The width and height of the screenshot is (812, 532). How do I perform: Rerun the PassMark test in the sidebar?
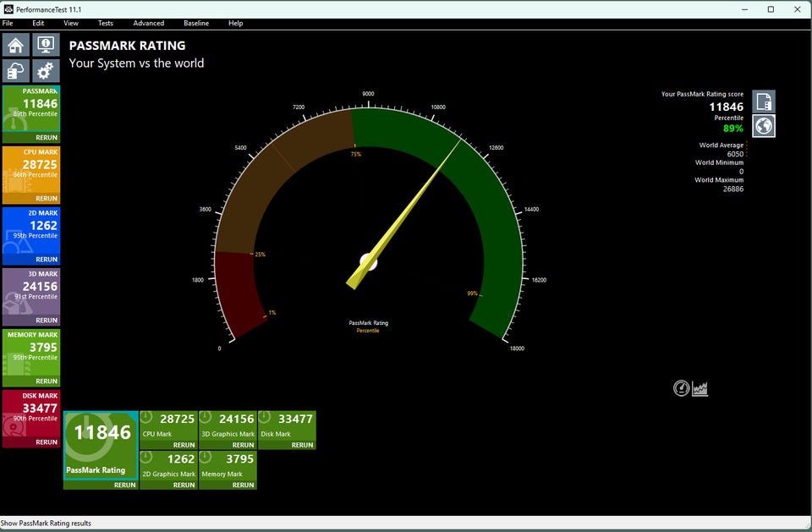click(x=47, y=138)
